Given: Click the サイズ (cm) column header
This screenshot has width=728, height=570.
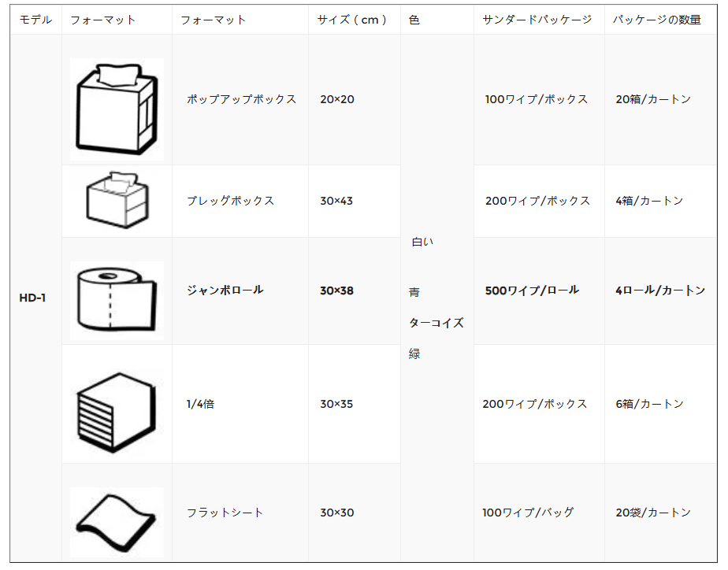Looking at the screenshot, I should pyautogui.click(x=351, y=20).
